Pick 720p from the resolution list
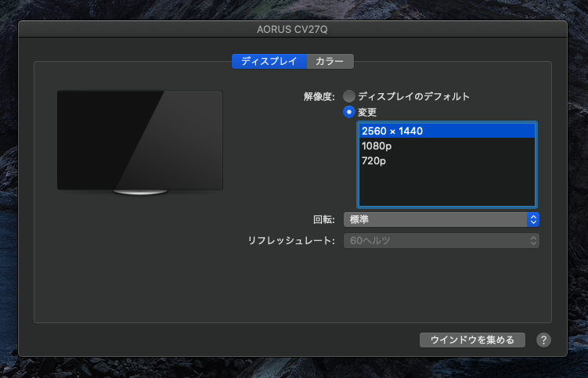Screen dimensions: 588x378 coord(447,161)
